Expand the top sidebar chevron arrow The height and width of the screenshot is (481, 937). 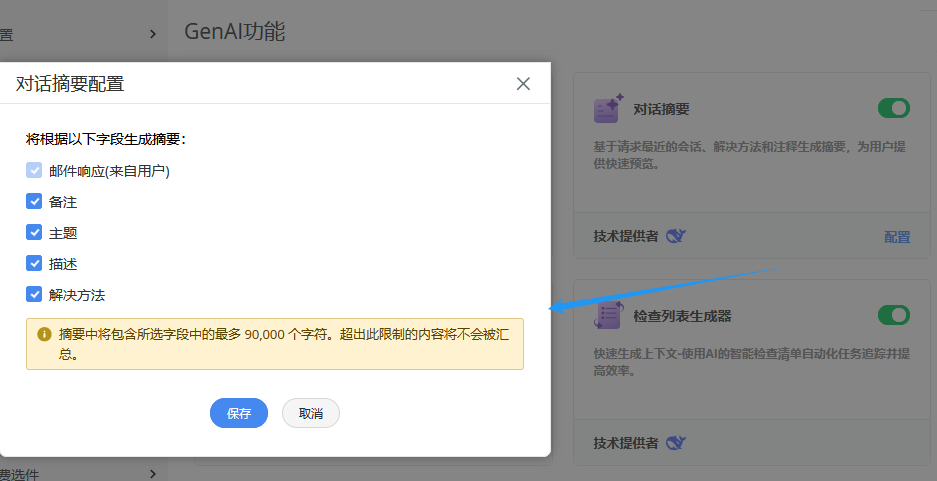tap(152, 34)
